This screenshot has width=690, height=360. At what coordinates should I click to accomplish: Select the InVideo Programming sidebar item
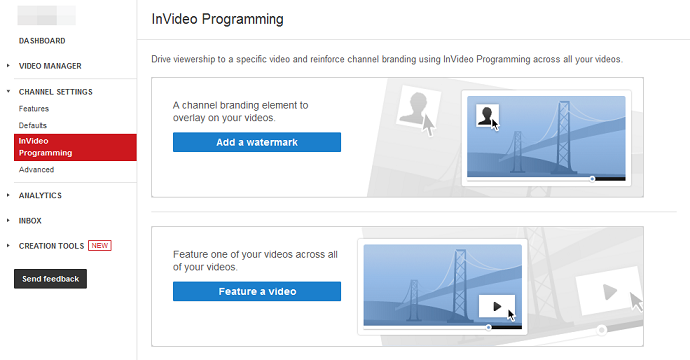pyautogui.click(x=75, y=147)
